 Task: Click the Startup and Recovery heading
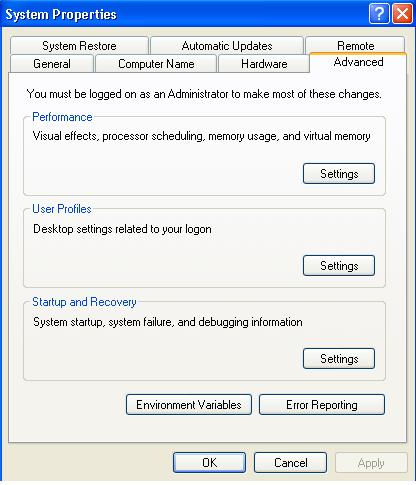[x=84, y=302]
